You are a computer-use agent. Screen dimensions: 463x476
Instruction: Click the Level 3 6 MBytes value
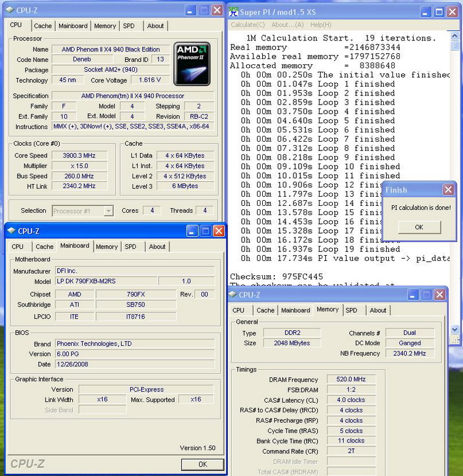tap(185, 186)
